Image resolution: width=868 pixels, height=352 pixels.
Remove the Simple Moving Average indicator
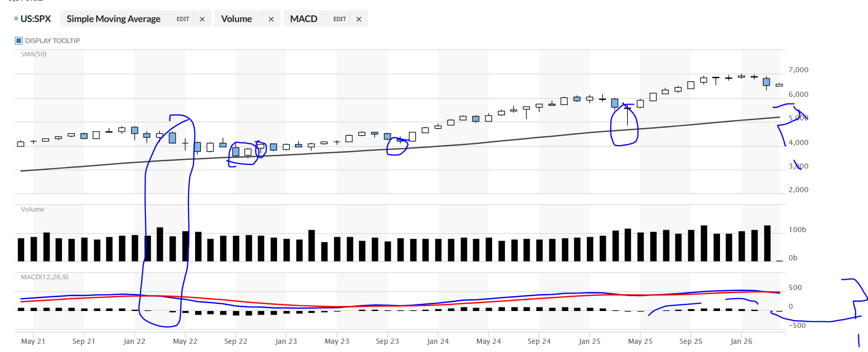coord(202,19)
